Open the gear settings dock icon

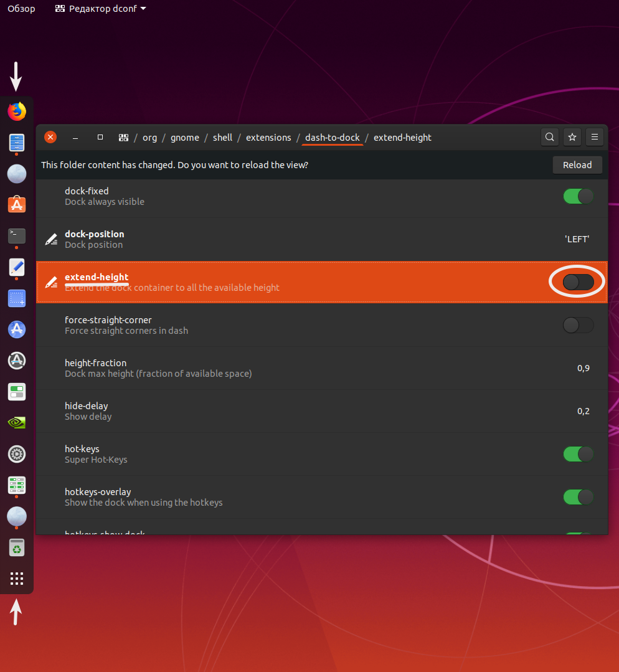[17, 454]
